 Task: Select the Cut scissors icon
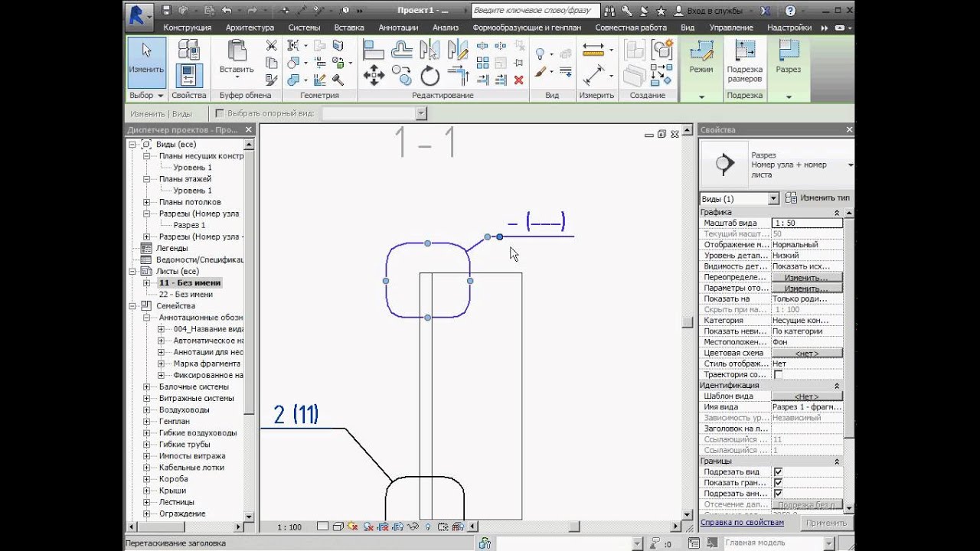pyautogui.click(x=271, y=46)
